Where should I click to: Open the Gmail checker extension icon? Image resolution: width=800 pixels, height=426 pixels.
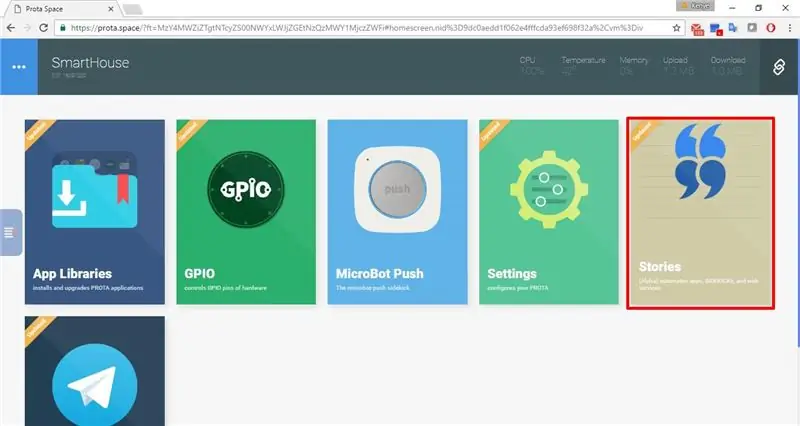click(x=697, y=29)
